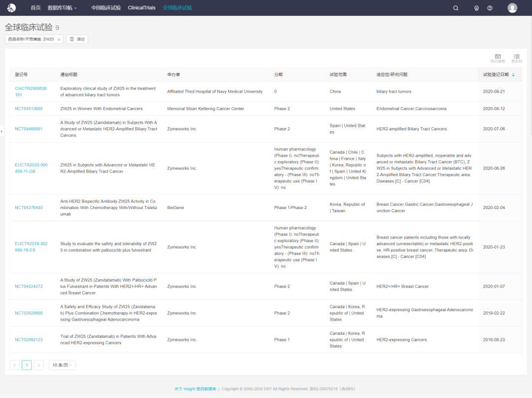The width and height of the screenshot is (532, 398).
Task: Click the 适应症/研究问题 column header
Action: 392,74
